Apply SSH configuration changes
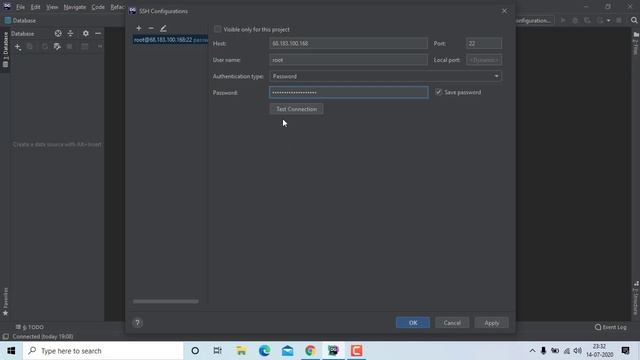Screen dimensions: 640x360 (491, 323)
